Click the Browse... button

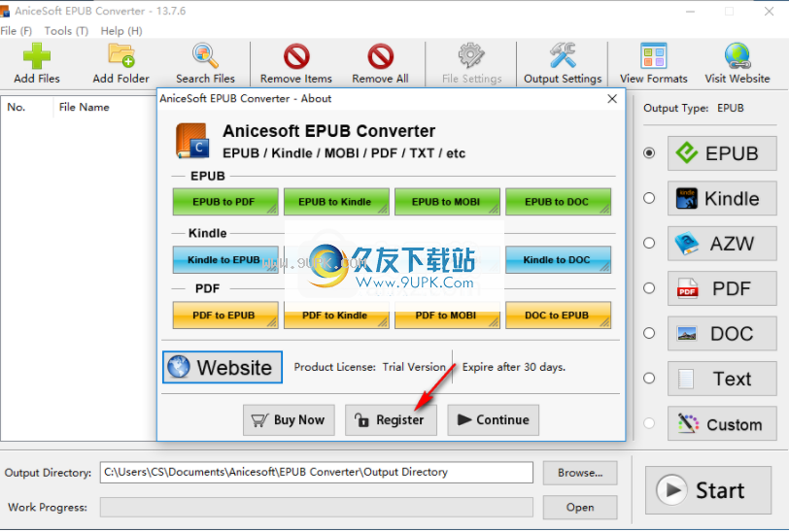[x=580, y=473]
